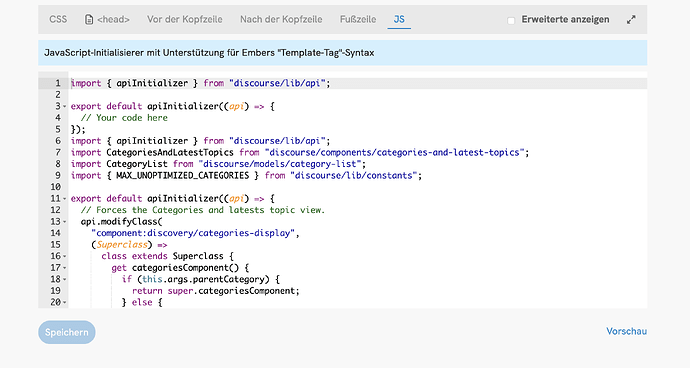Collapse the code fold at line 20

[x=65, y=302]
